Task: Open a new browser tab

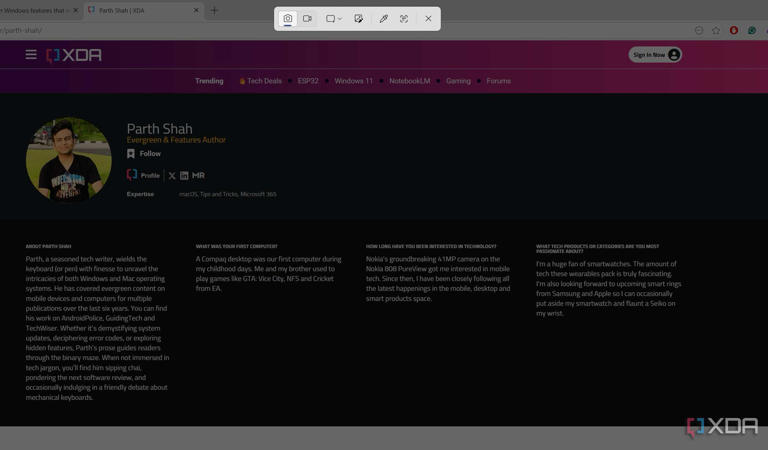Action: 214,11
